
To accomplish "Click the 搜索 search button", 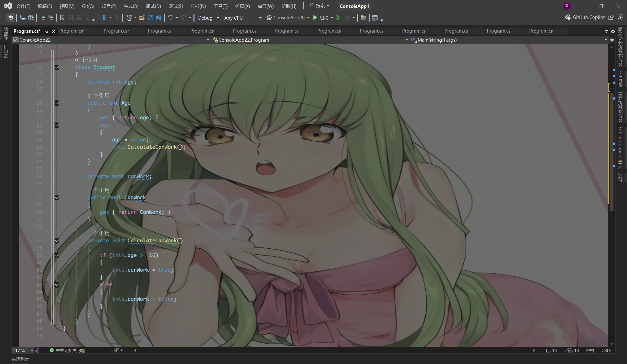I will pos(319,6).
